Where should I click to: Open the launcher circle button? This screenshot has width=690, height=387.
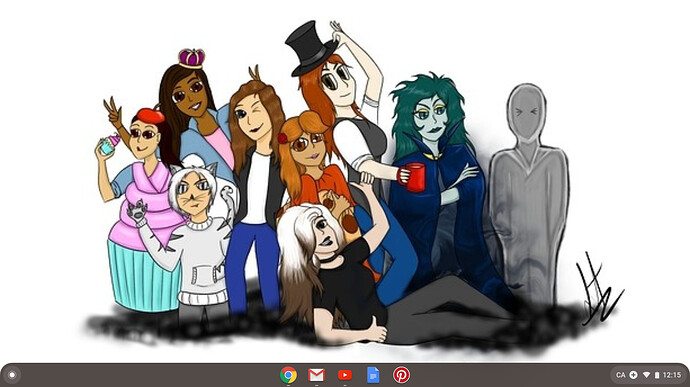point(12,375)
